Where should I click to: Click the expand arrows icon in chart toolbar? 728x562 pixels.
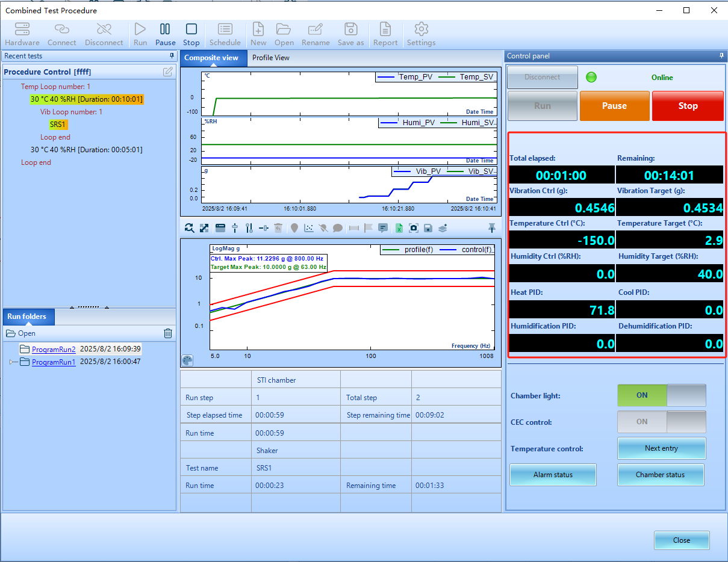205,228
